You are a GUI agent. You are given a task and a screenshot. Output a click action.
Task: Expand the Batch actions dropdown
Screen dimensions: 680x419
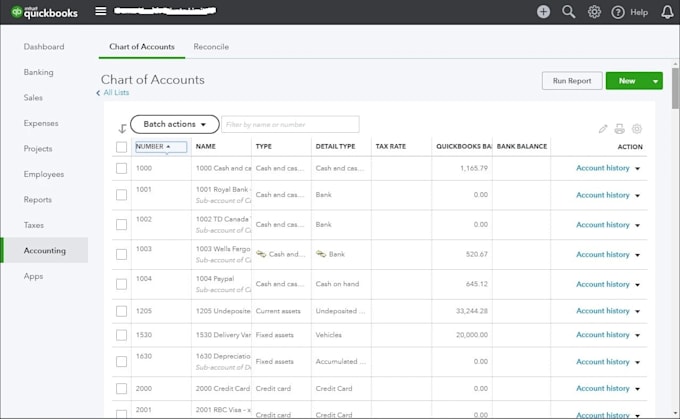coord(175,124)
